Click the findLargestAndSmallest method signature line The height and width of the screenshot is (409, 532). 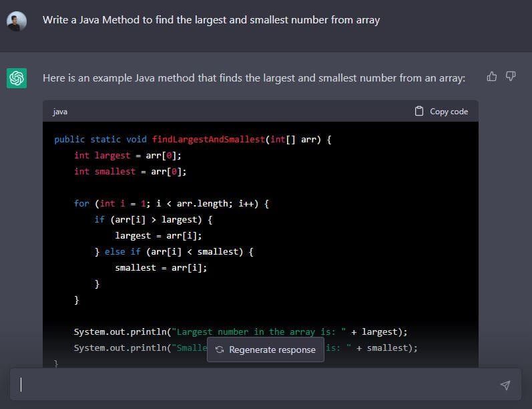click(x=192, y=140)
